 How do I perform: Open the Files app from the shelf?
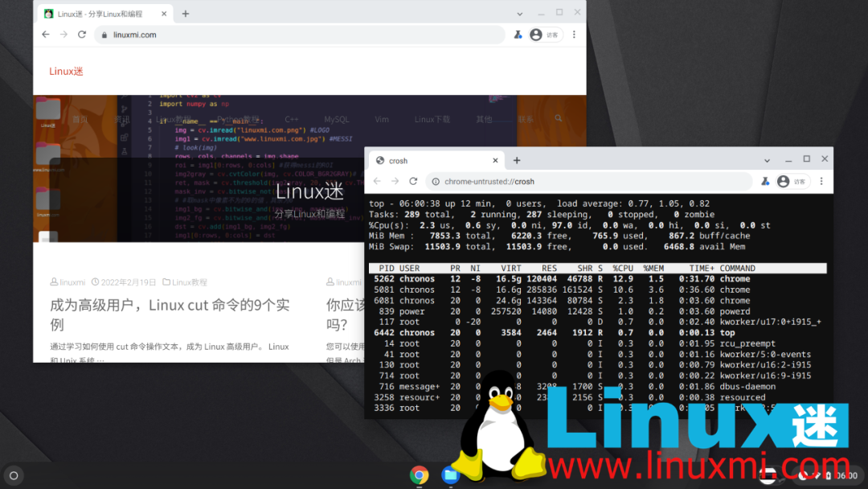(450, 475)
